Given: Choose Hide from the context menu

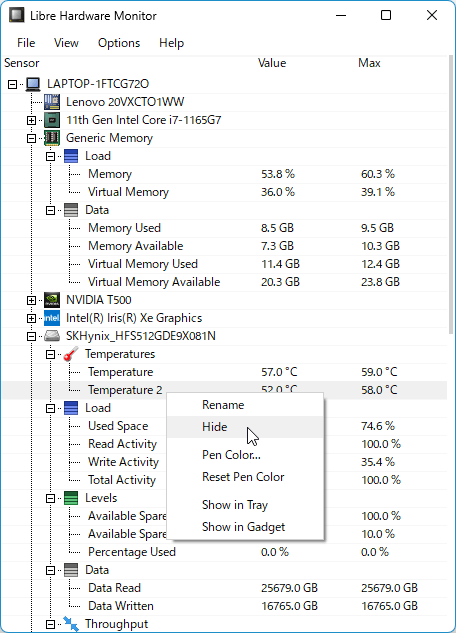Looking at the screenshot, I should point(245,427).
